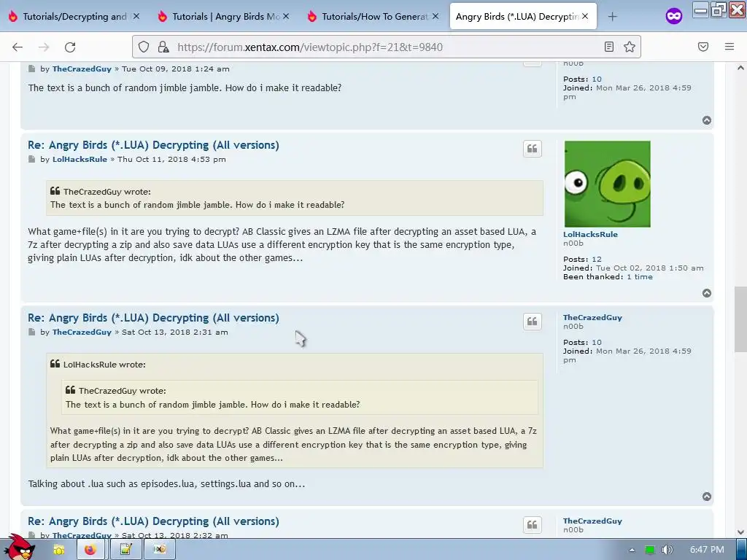Click the scrollbar up arrow

click(x=740, y=68)
